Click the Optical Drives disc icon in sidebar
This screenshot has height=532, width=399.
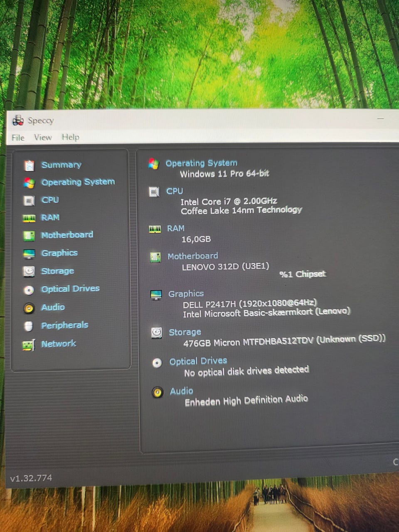coord(29,290)
